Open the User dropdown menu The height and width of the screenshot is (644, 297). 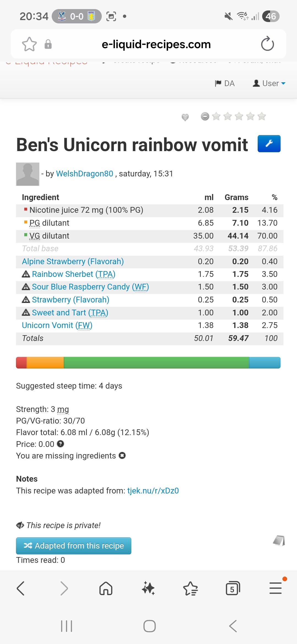pyautogui.click(x=269, y=83)
